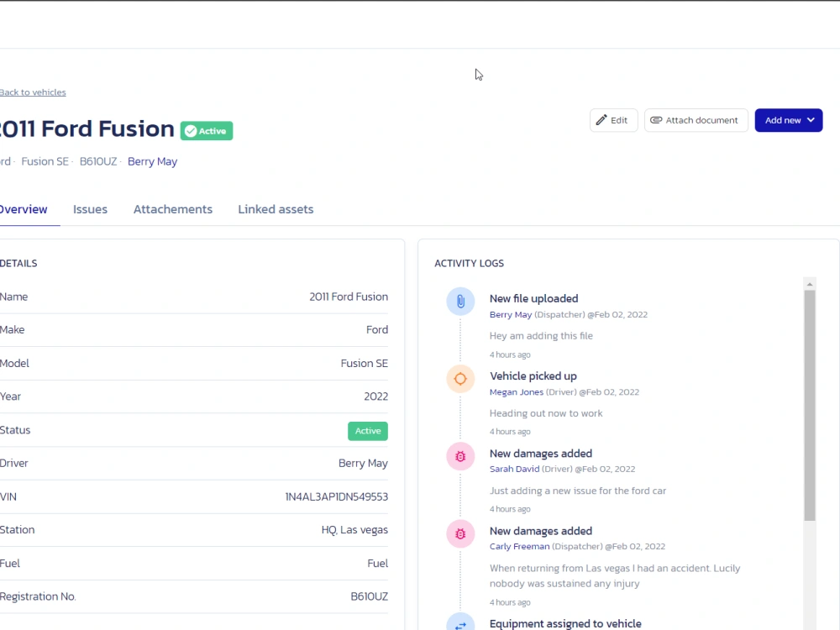Click the paperclip icon for New file uploaded
This screenshot has height=630, width=840.
pos(460,302)
